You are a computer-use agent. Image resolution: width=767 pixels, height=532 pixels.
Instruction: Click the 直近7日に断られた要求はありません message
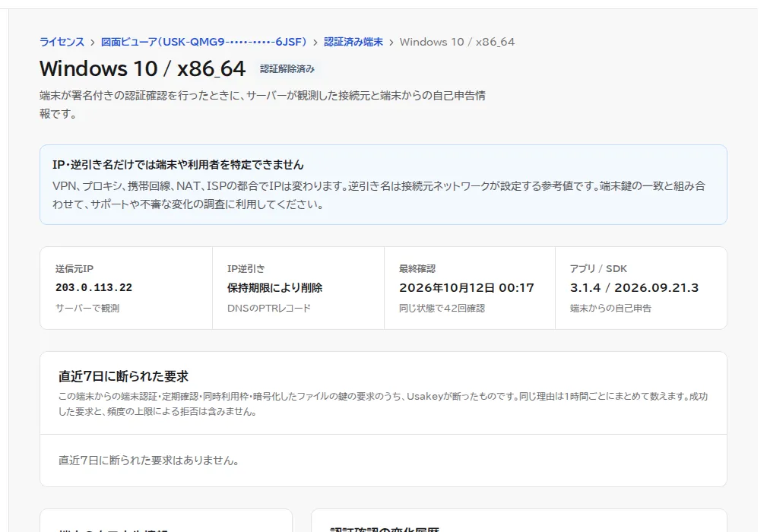pyautogui.click(x=149, y=460)
